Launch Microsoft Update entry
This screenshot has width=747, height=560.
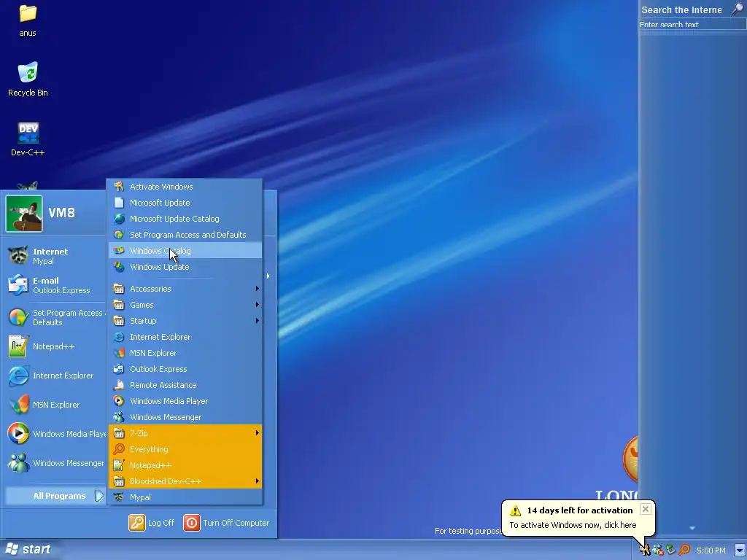coord(185,203)
